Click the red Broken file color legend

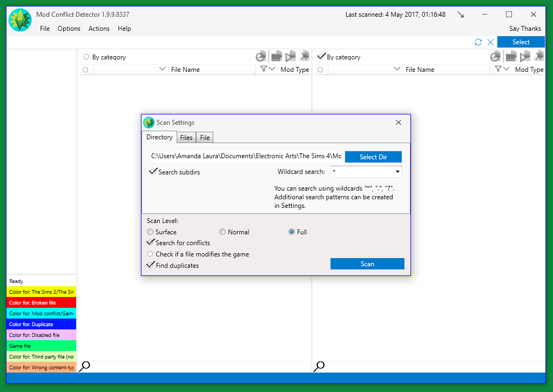(x=41, y=302)
